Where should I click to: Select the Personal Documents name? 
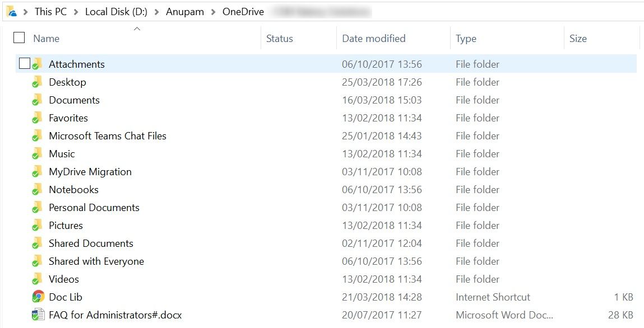[x=94, y=208]
